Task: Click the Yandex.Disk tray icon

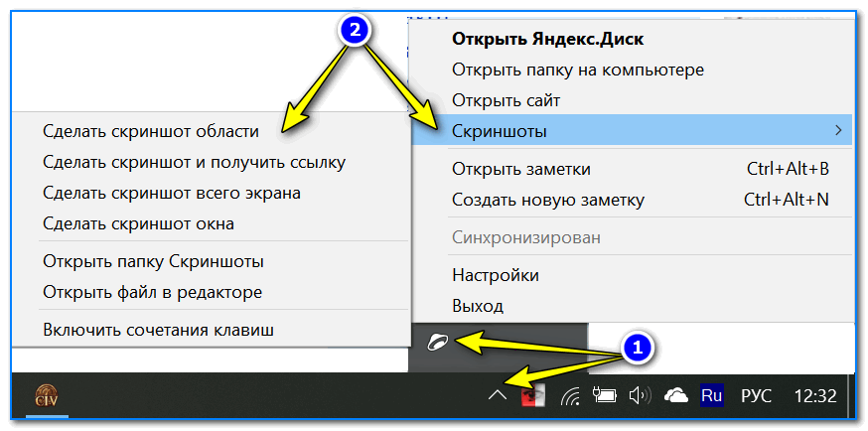Action: (438, 342)
